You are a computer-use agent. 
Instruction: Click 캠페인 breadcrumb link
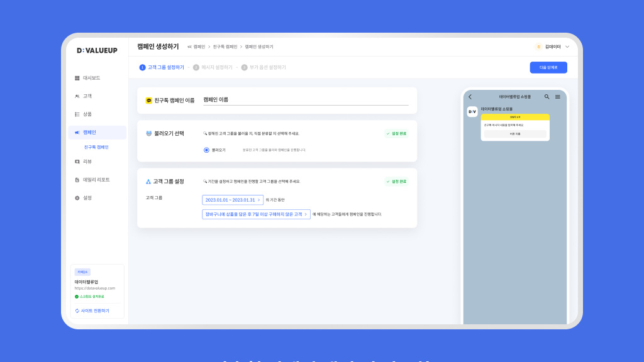(199, 47)
